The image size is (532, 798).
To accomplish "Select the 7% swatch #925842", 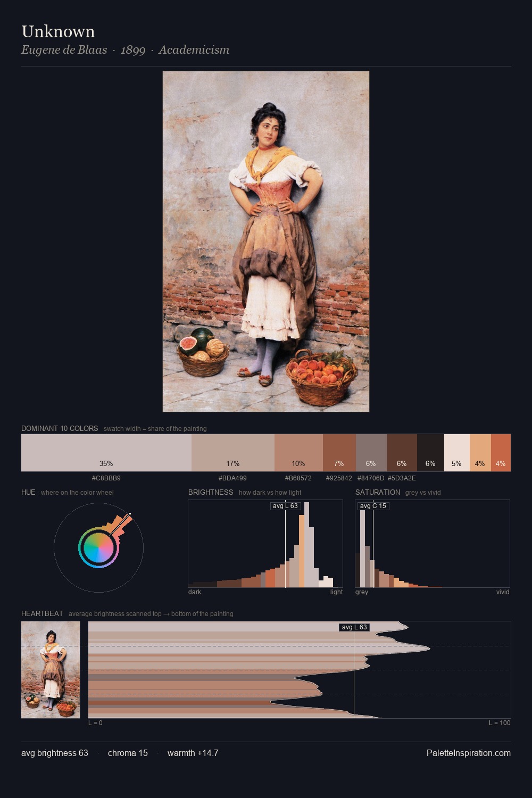I will pyautogui.click(x=339, y=453).
